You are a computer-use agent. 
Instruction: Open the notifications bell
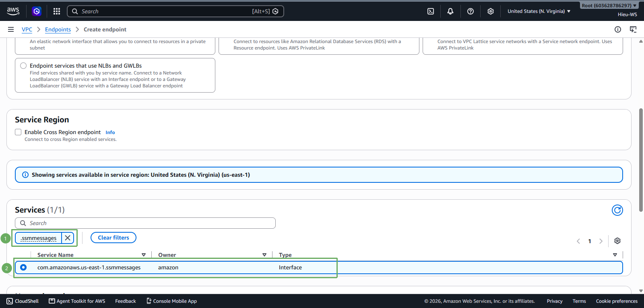[450, 11]
